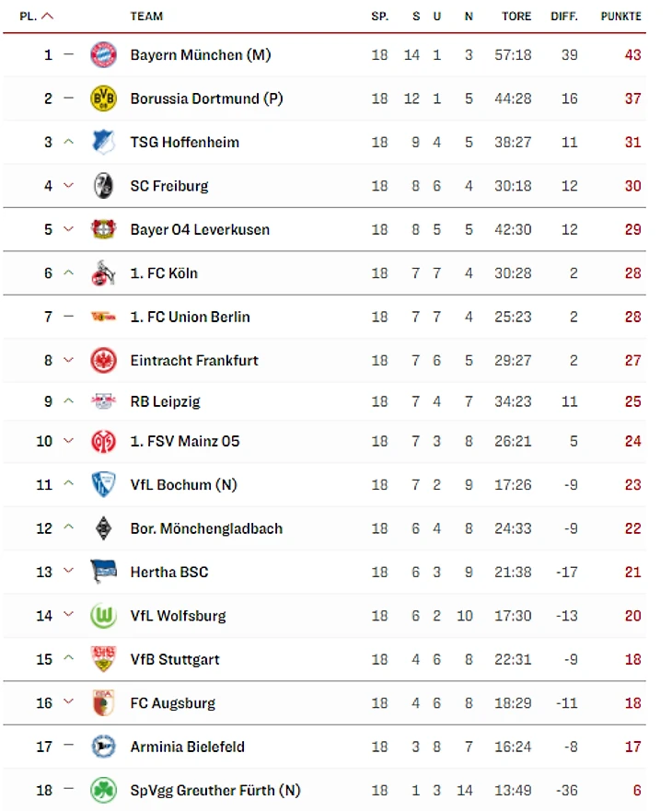
Task: Click the 1. FC Köln goat logo
Action: 103,272
